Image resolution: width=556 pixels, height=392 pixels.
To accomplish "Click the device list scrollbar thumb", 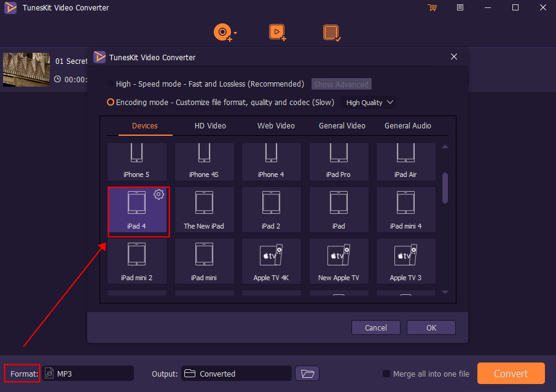I will coord(445,188).
